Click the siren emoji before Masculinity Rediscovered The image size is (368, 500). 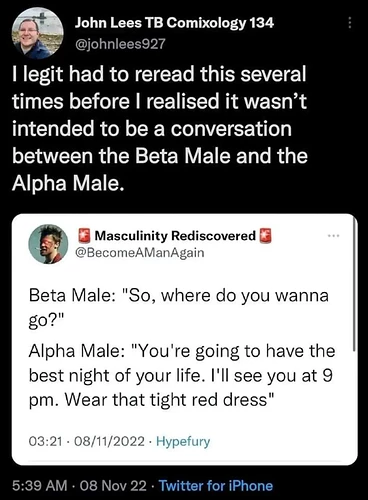click(84, 236)
